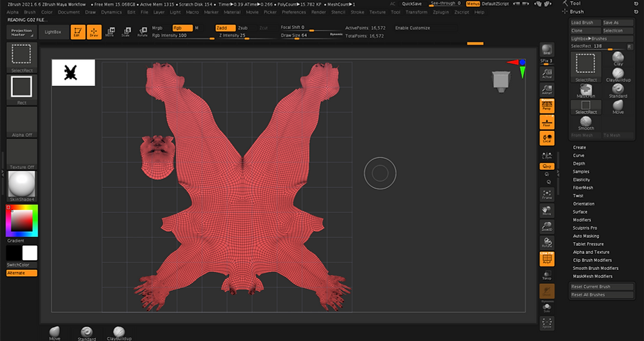Click the Frame mesh icon
This screenshot has width=644, height=341.
pyautogui.click(x=547, y=194)
